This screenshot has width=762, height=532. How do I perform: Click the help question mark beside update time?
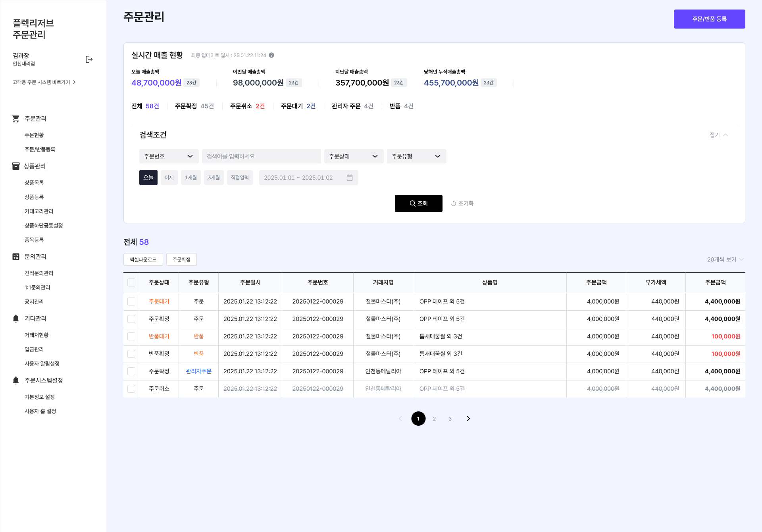(x=271, y=55)
